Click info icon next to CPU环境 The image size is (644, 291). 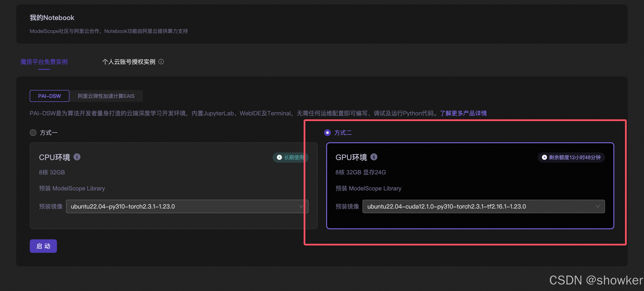(77, 157)
